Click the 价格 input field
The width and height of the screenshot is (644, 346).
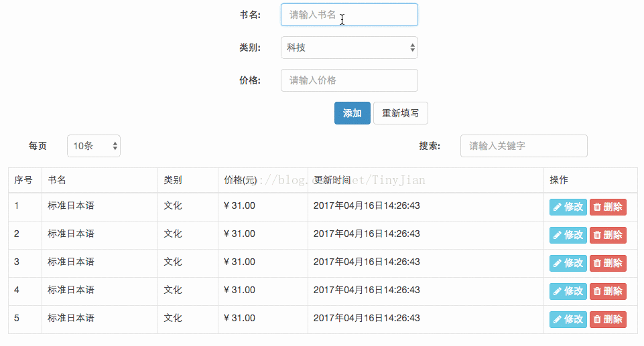click(349, 80)
